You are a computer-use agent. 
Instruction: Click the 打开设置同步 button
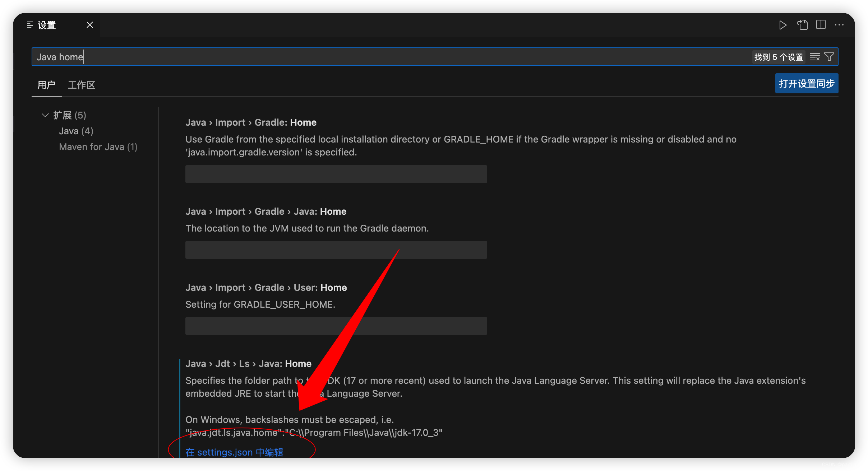(x=807, y=84)
